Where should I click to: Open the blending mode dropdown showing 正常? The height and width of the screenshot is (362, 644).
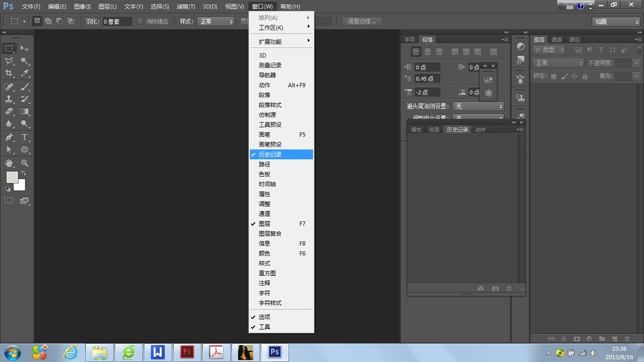[x=558, y=62]
